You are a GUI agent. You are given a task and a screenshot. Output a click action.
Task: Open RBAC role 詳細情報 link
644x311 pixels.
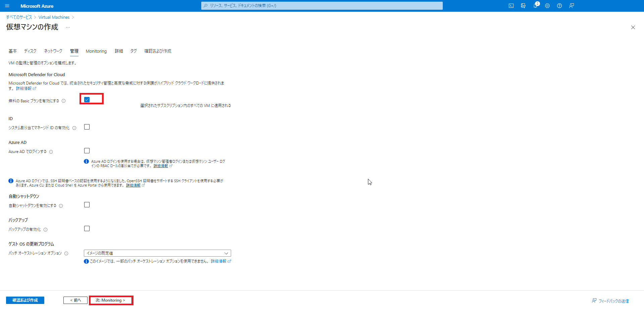point(161,166)
